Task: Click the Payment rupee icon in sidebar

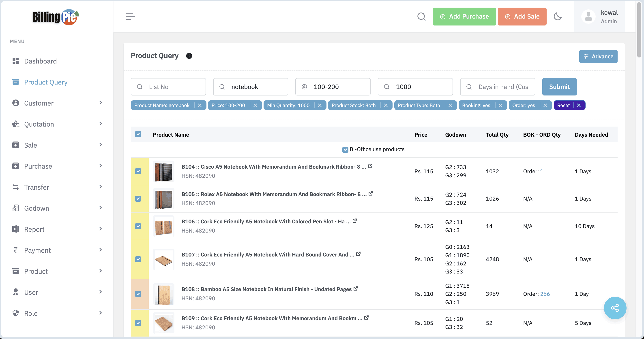Action: point(15,250)
